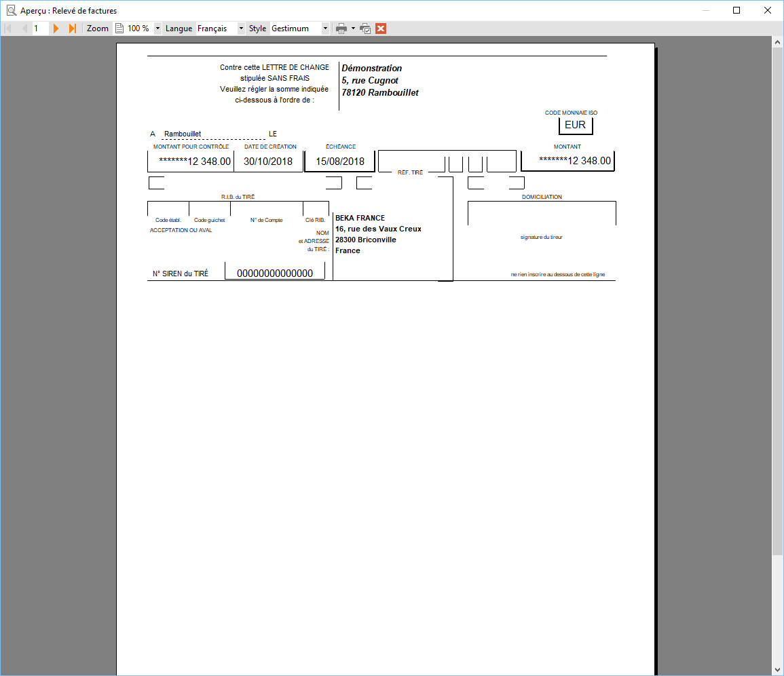This screenshot has width=784, height=676.
Task: Click the Rambouillet place text after A
Action: [183, 134]
